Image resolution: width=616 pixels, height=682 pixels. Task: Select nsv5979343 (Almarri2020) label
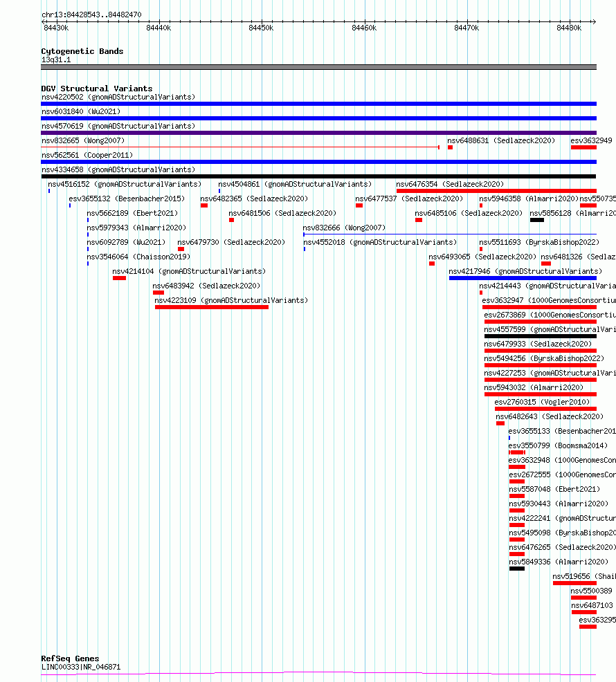point(136,228)
